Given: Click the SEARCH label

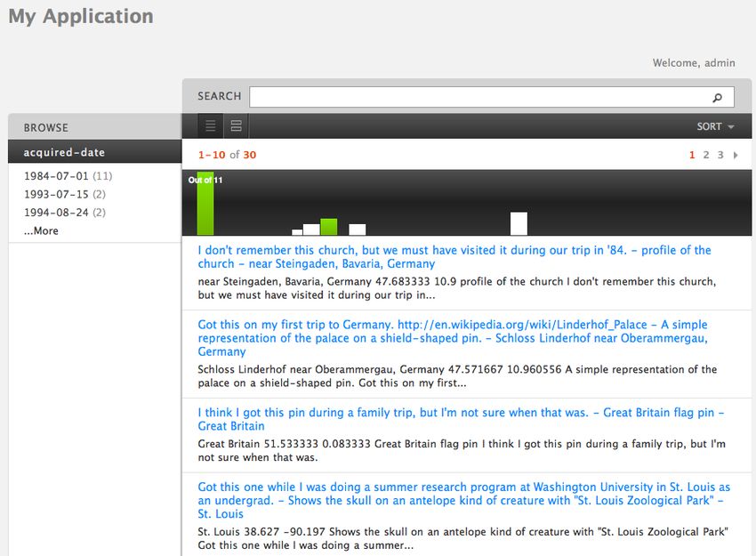Looking at the screenshot, I should point(220,96).
